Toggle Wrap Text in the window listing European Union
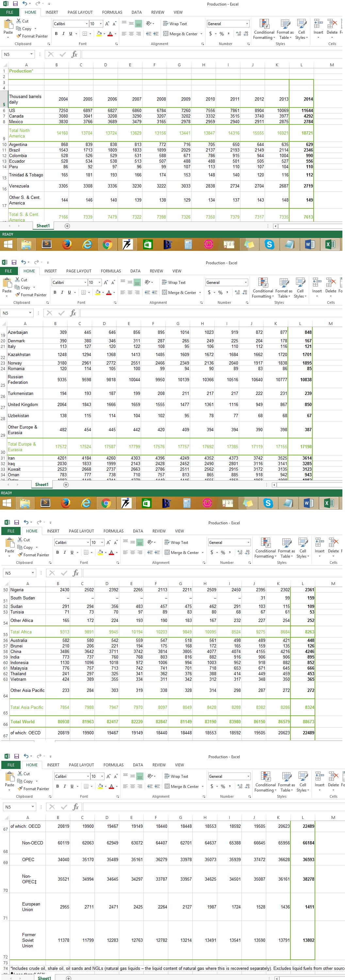 (x=176, y=776)
